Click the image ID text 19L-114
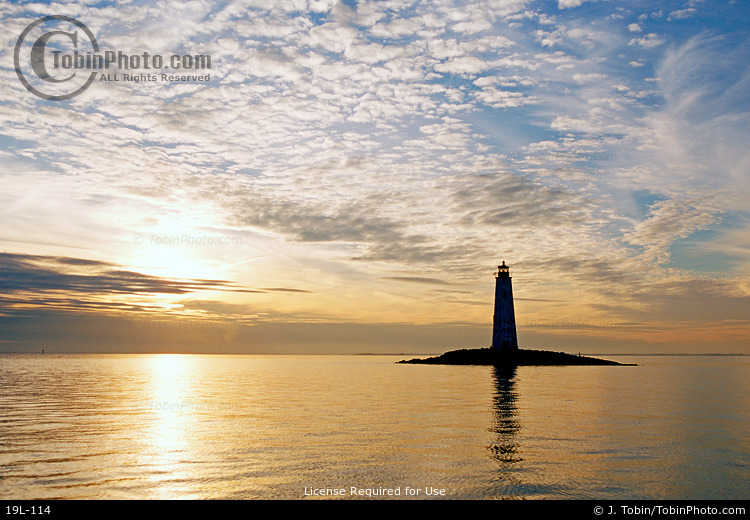The height and width of the screenshot is (520, 750). (28, 510)
